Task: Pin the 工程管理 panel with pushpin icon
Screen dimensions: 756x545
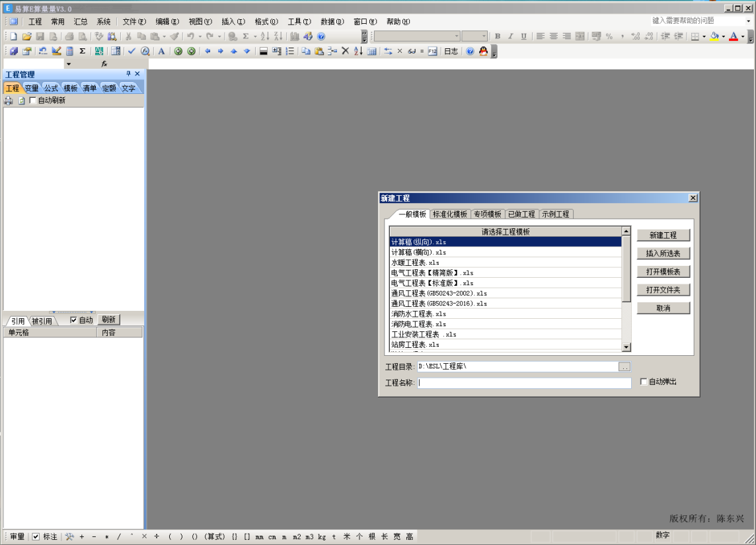Action: [x=128, y=74]
